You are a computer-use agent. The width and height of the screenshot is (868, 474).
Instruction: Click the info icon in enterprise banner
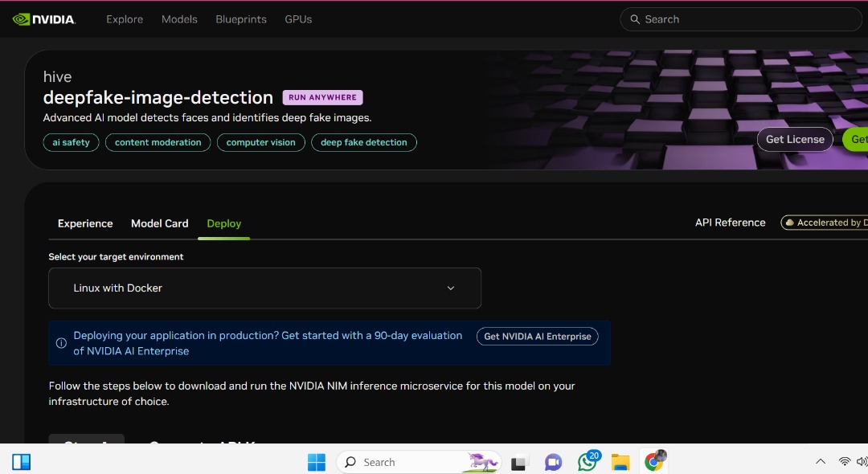[61, 343]
